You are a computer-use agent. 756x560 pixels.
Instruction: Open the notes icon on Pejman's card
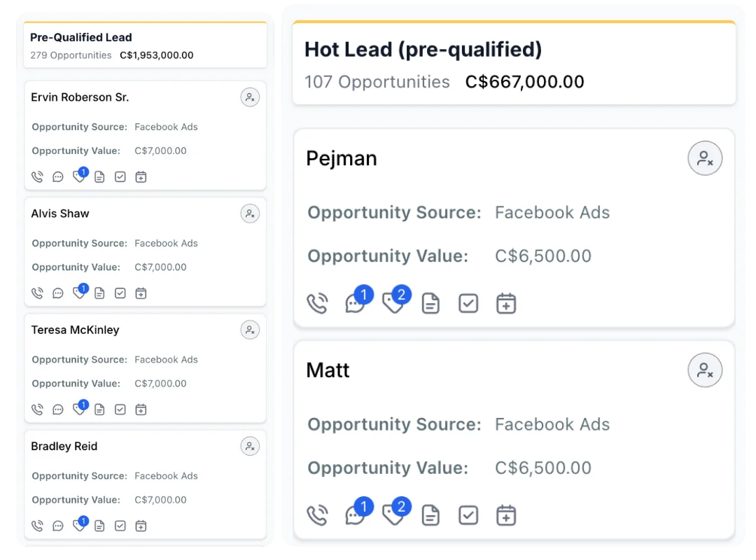coord(430,304)
